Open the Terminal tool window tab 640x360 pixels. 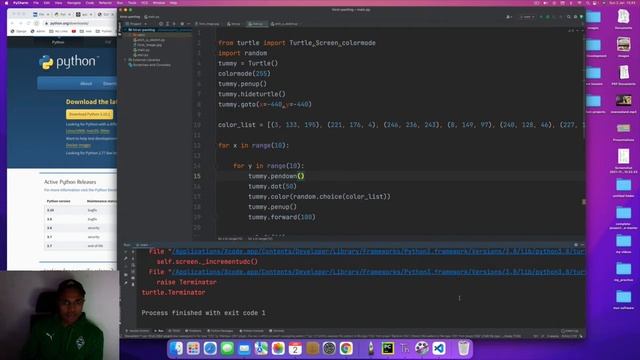(278, 331)
